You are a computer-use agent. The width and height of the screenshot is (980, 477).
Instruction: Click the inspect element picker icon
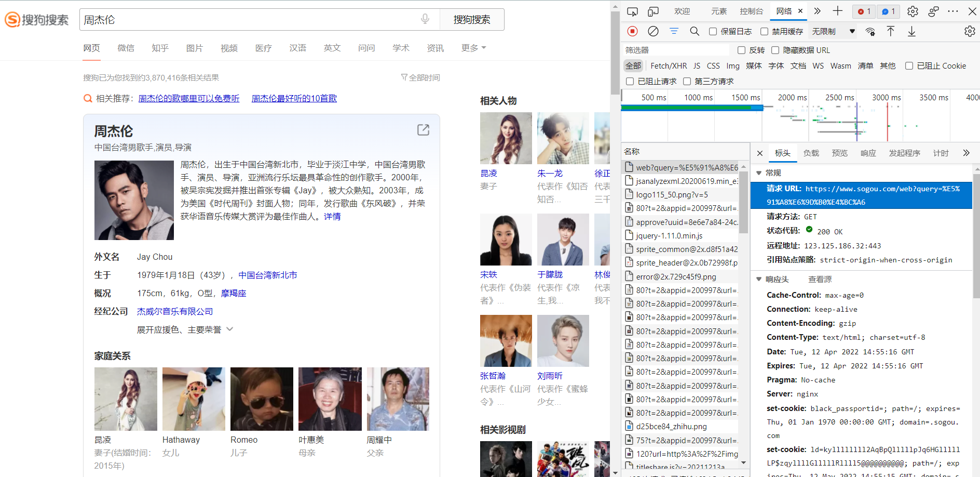[x=632, y=11]
